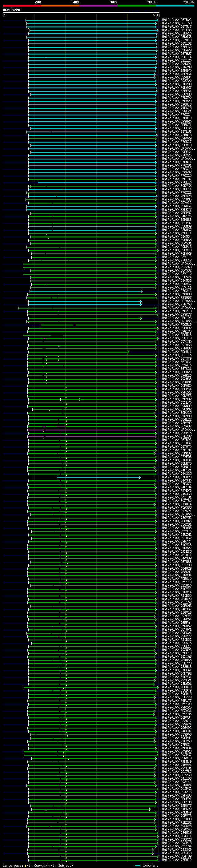Image resolution: width=197 pixels, height=868 pixels.
Task: Click the DC593220 query name
Action: point(11,10)
